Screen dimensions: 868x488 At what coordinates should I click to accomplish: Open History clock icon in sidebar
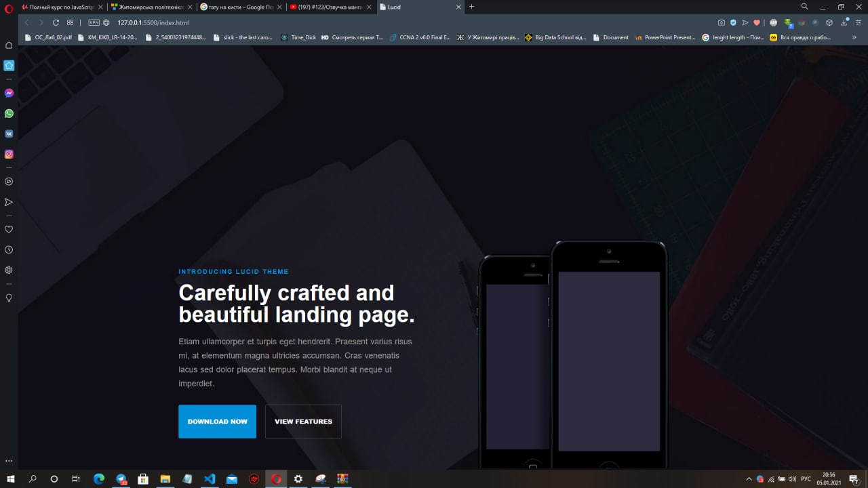tap(9, 249)
